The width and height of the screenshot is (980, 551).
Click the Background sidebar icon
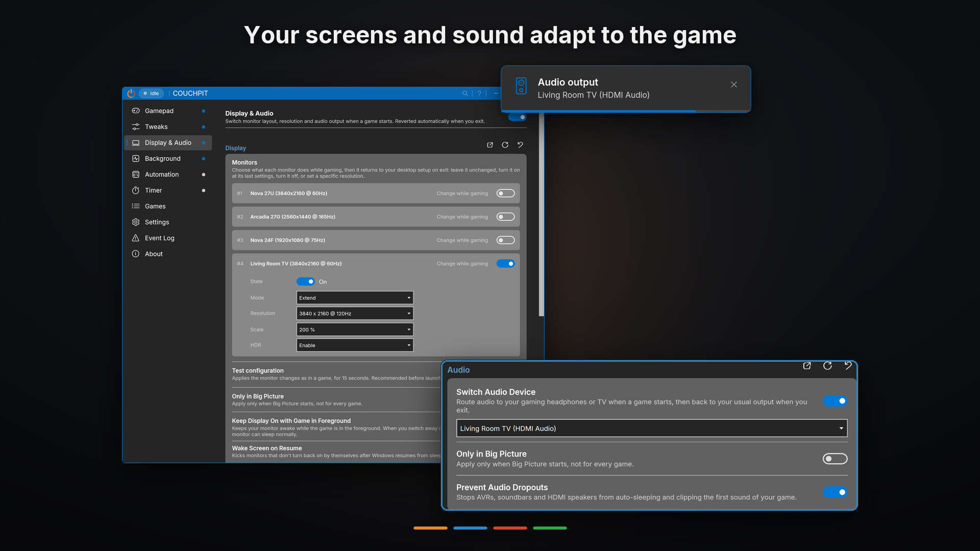136,159
